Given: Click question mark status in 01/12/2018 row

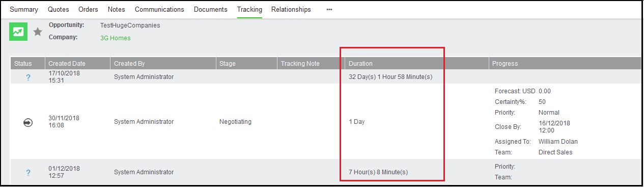Looking at the screenshot, I should click(x=28, y=173).
